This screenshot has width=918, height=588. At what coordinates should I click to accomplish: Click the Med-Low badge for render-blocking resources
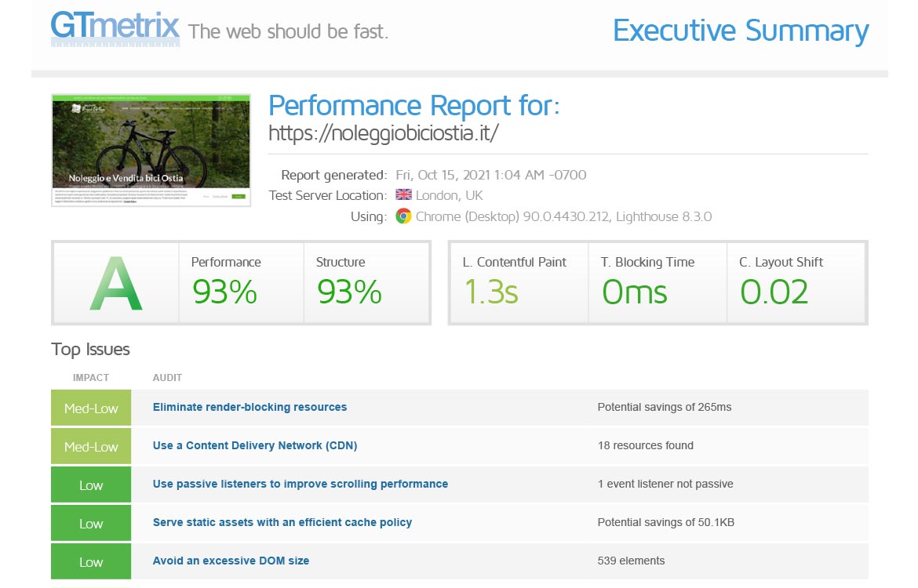[x=90, y=407]
